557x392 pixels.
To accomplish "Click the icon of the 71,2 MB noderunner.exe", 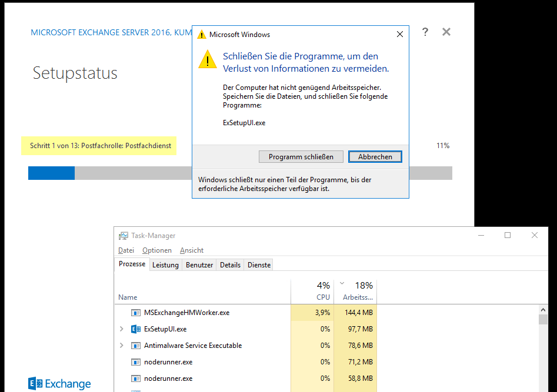I will [x=136, y=362].
